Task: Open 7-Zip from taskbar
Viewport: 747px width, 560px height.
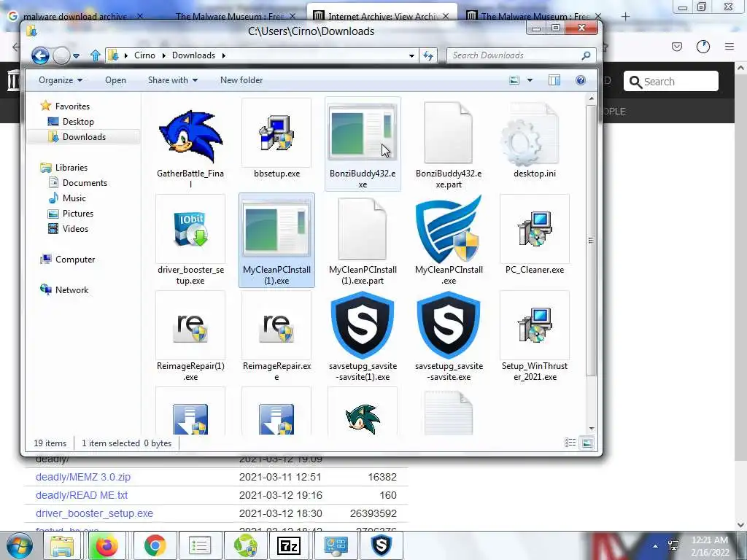Action: [x=289, y=545]
